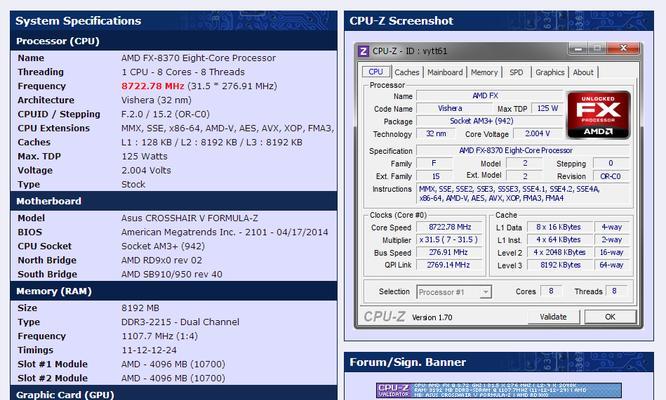This screenshot has width=666, height=400.
Task: Click the Max. TDP value 125 Watts
Action: 144,156
